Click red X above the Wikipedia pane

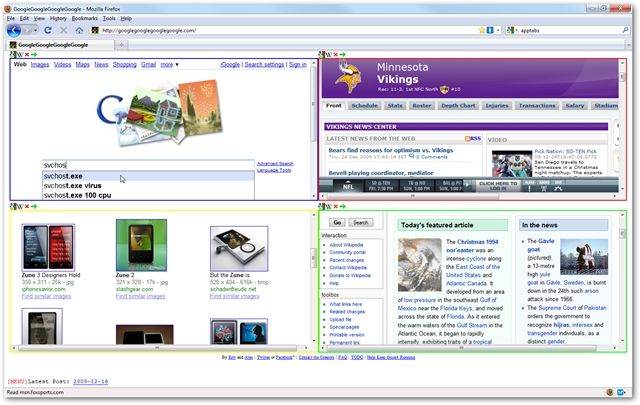(336, 206)
